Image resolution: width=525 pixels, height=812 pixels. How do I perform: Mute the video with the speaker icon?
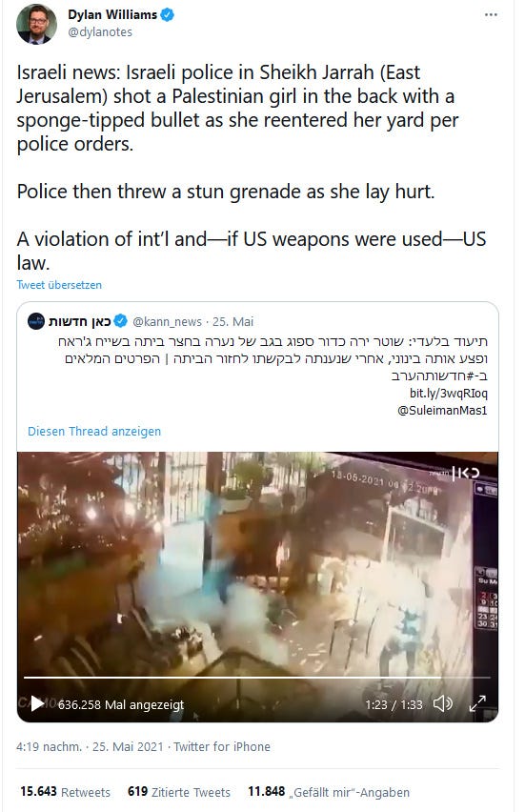(443, 703)
